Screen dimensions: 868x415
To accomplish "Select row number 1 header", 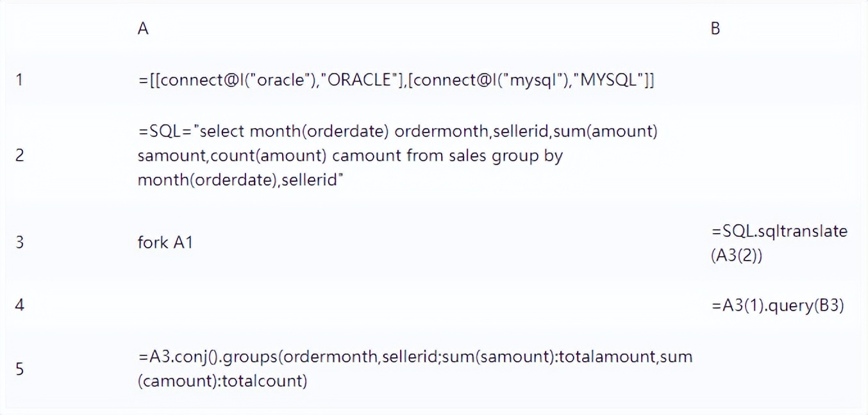I will [x=20, y=81].
